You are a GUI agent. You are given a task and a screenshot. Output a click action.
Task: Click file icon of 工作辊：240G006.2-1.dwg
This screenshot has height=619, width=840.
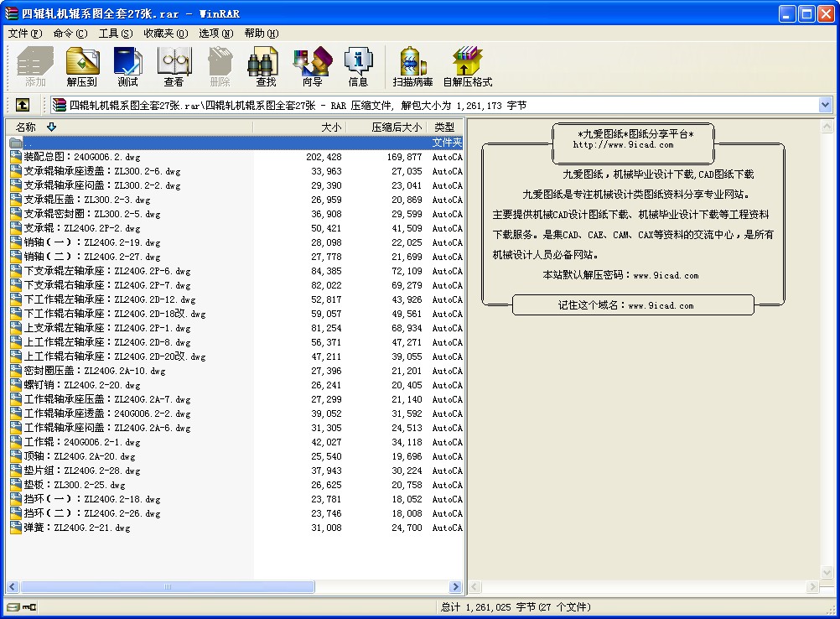point(16,442)
